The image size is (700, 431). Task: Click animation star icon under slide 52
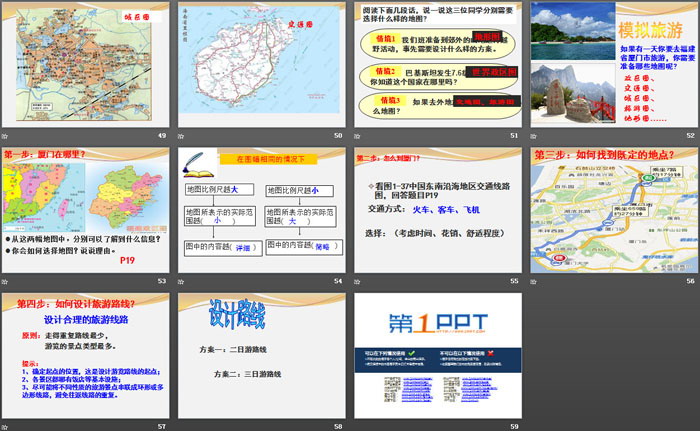pyautogui.click(x=533, y=136)
